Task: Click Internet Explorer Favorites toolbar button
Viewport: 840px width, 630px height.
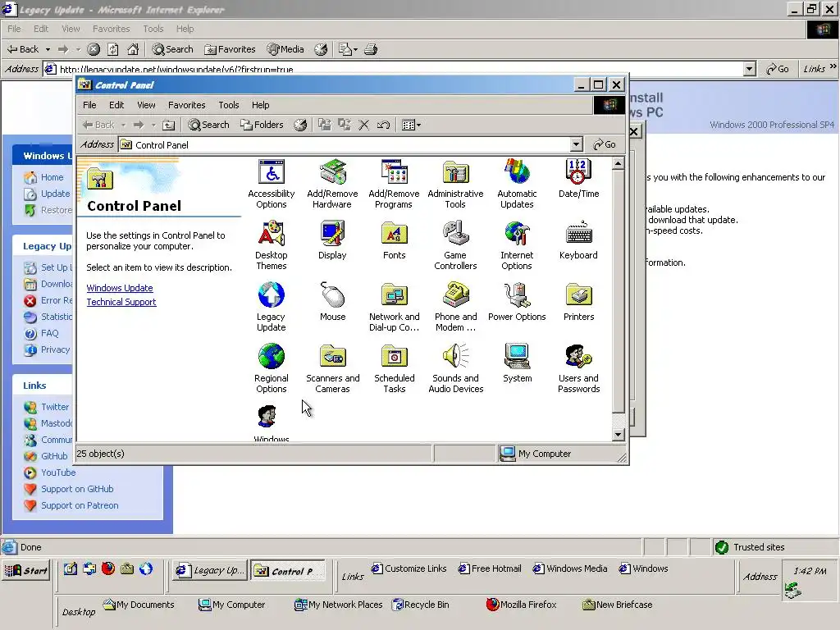Action: (230, 49)
